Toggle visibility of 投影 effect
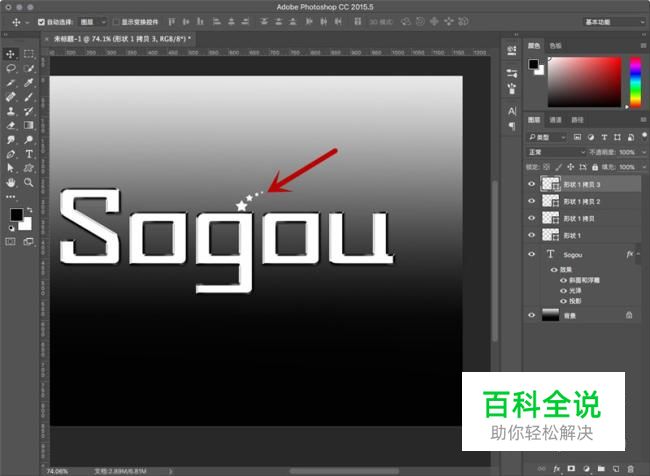 click(x=563, y=301)
